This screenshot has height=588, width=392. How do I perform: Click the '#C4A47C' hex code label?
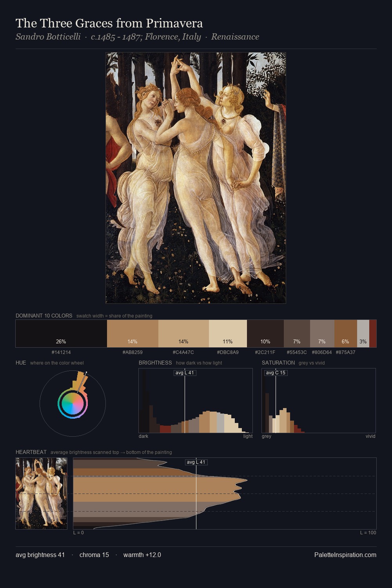(183, 352)
